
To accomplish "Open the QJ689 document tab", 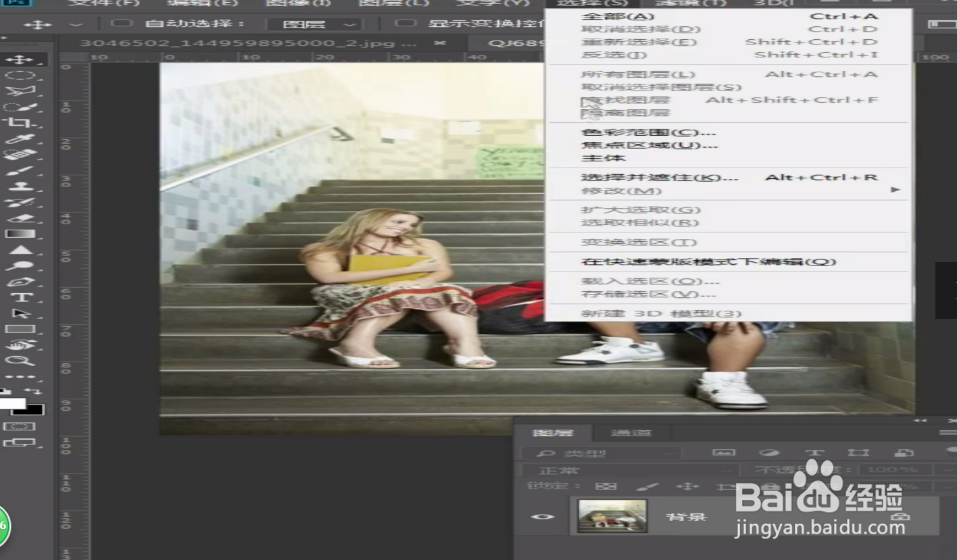I will tap(507, 43).
